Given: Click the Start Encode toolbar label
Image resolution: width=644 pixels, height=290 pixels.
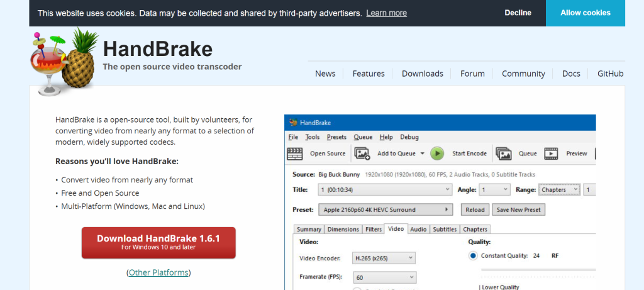Looking at the screenshot, I should tap(469, 153).
